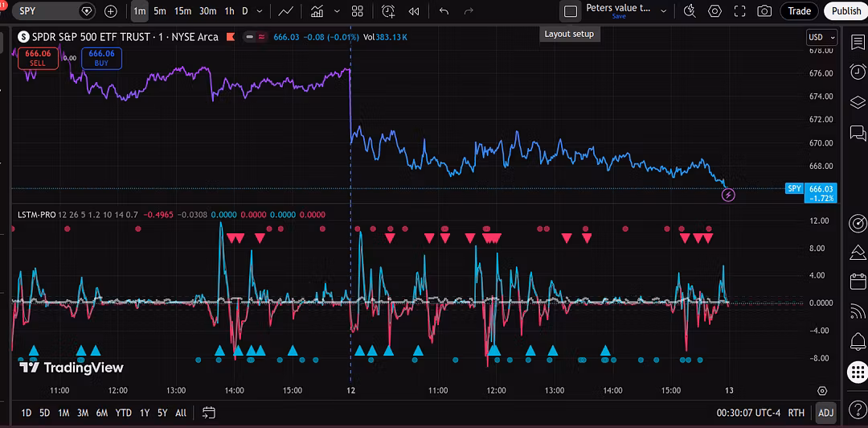Select the All date range

click(181, 413)
